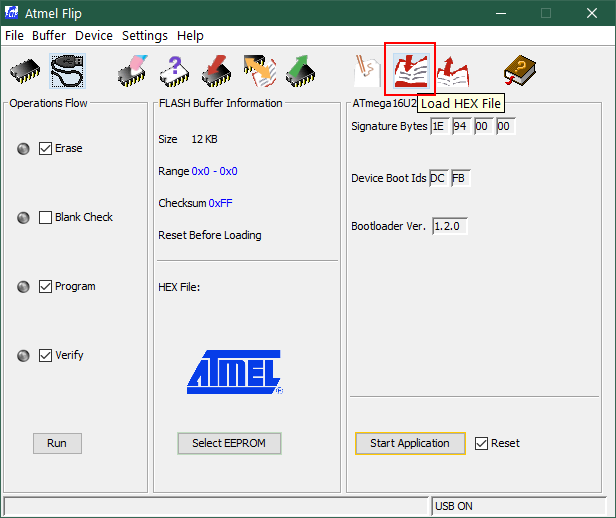Click the Checksum value 0xFF
The width and height of the screenshot is (616, 518).
[x=220, y=203]
